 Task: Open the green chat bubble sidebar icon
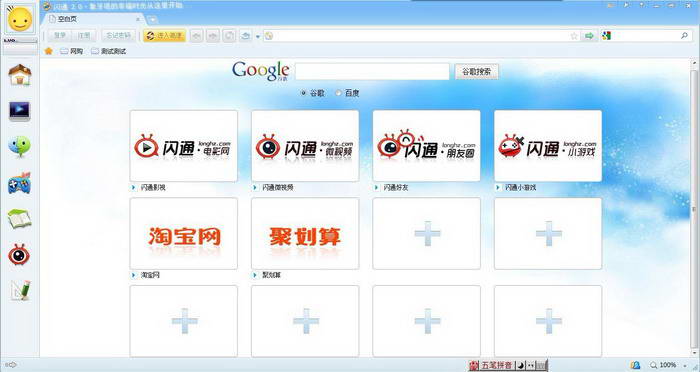19,146
